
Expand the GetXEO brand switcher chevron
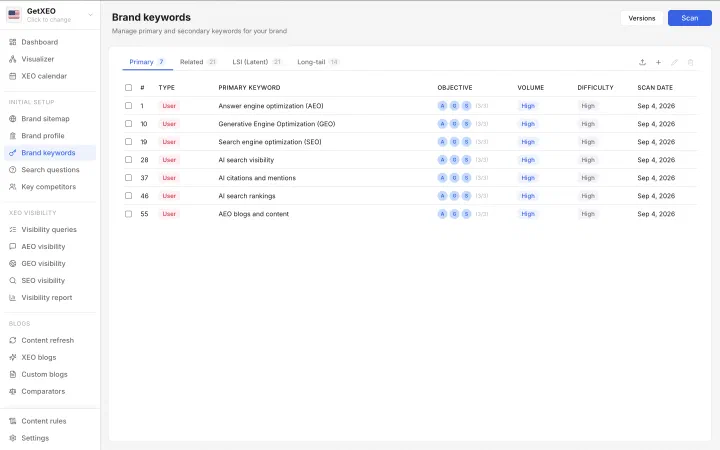click(x=90, y=15)
